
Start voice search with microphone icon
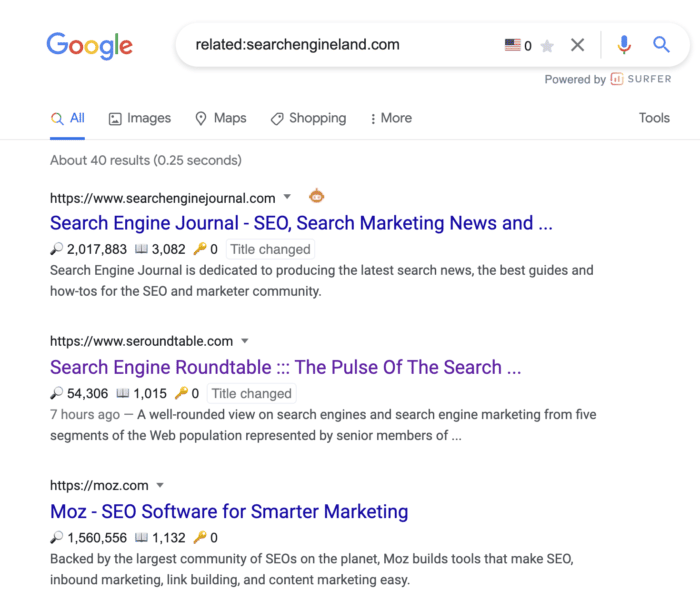pyautogui.click(x=624, y=45)
